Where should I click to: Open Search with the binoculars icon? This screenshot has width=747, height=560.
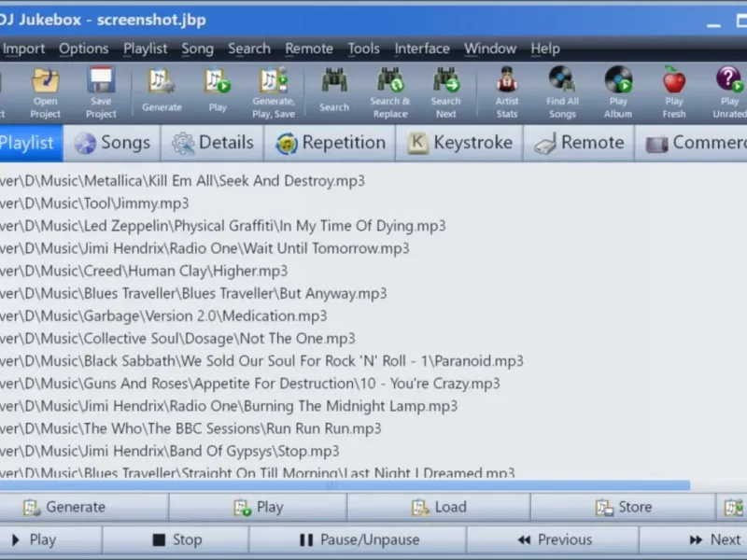point(334,91)
